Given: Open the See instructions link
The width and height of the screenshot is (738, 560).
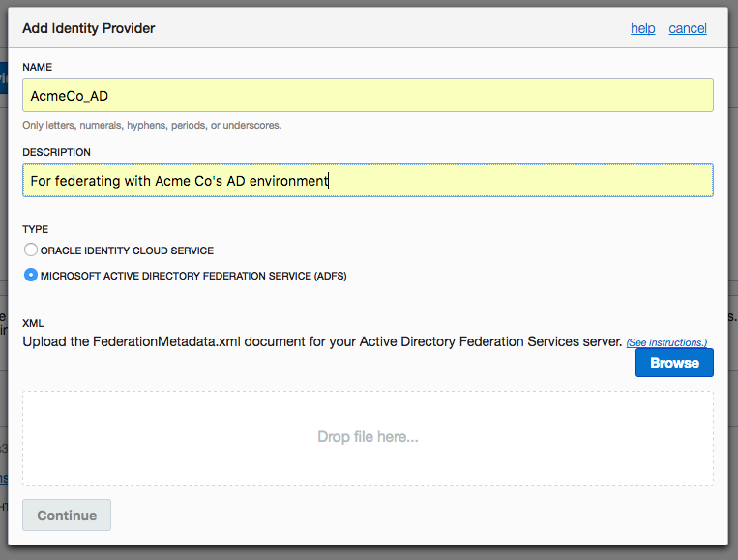Looking at the screenshot, I should coord(666,342).
